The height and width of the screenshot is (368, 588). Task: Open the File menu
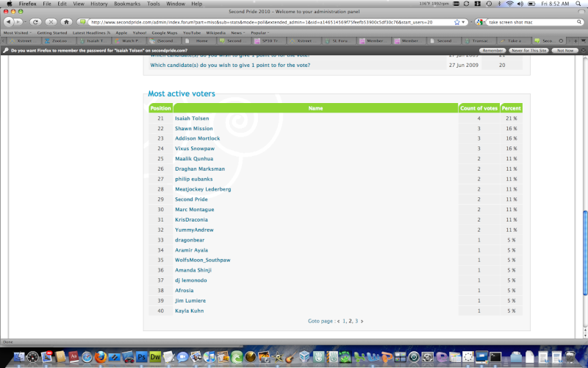pyautogui.click(x=47, y=4)
